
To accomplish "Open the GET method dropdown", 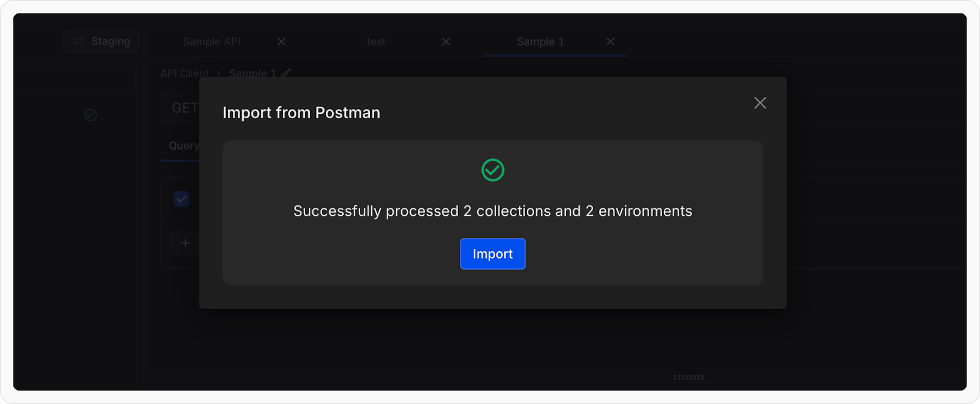I will (x=183, y=109).
